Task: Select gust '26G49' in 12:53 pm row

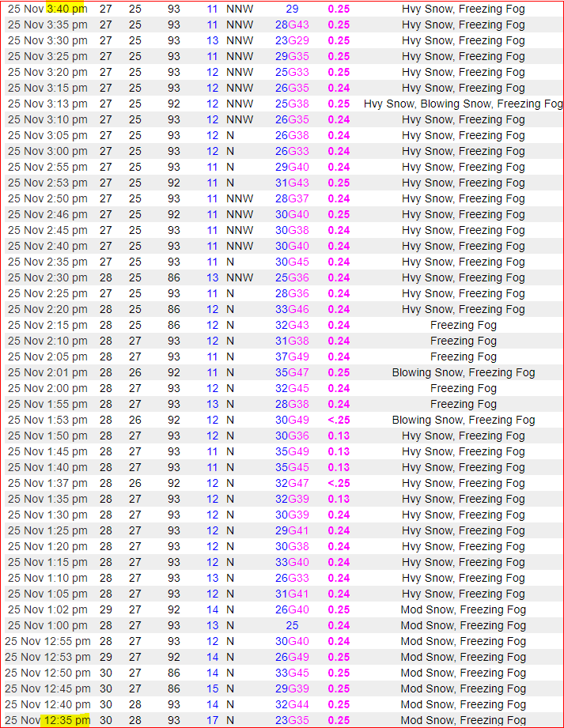Action: coord(292,657)
